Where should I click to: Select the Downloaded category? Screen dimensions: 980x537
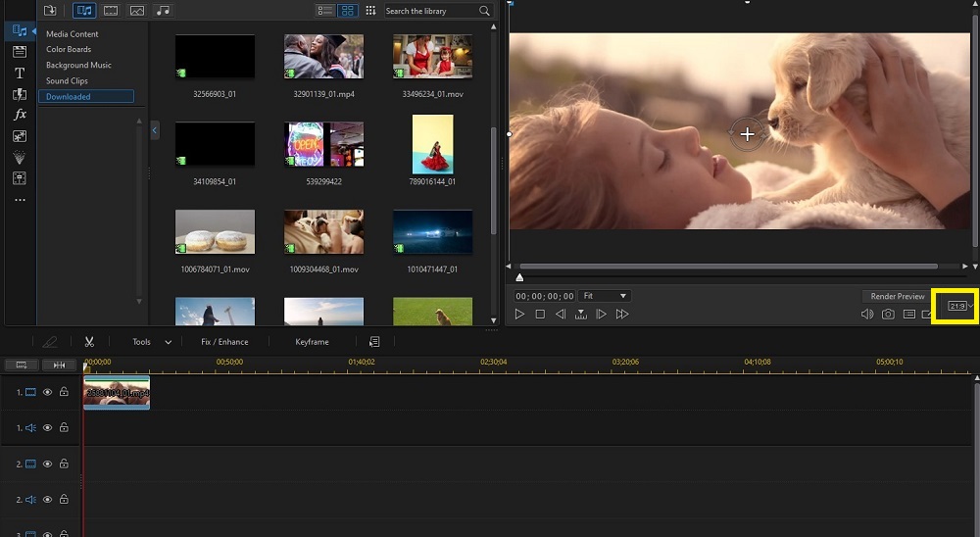point(85,96)
